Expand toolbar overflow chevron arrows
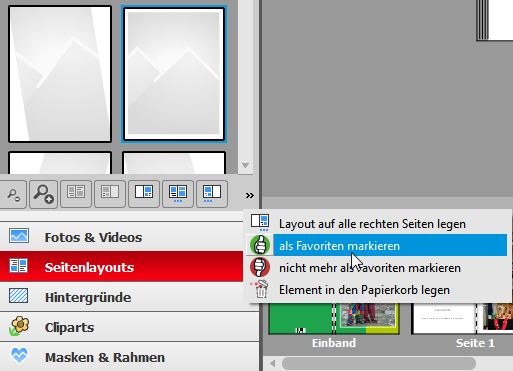 pos(250,195)
